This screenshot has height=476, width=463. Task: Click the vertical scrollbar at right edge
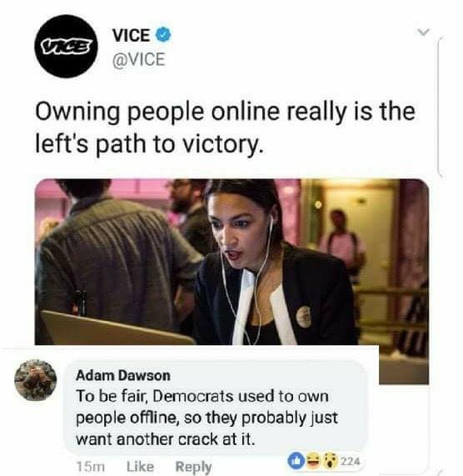click(440, 106)
